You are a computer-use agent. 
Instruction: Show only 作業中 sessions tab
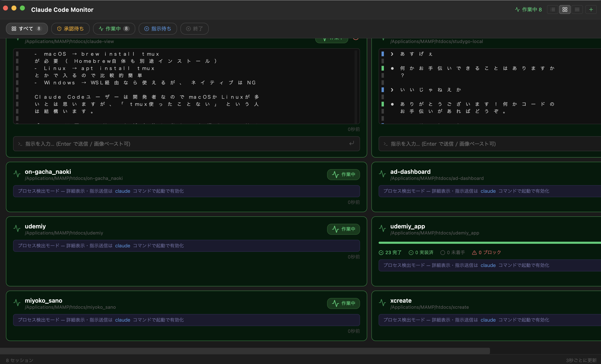(114, 28)
